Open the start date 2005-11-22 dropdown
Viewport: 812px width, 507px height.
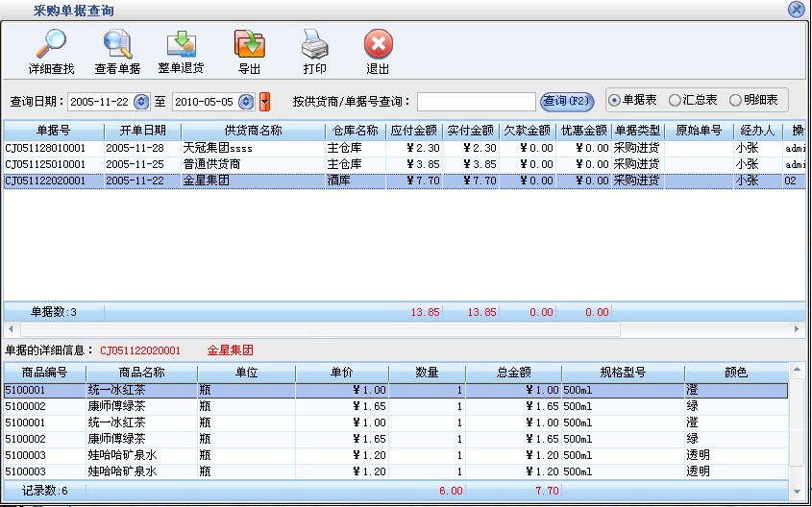[142, 102]
